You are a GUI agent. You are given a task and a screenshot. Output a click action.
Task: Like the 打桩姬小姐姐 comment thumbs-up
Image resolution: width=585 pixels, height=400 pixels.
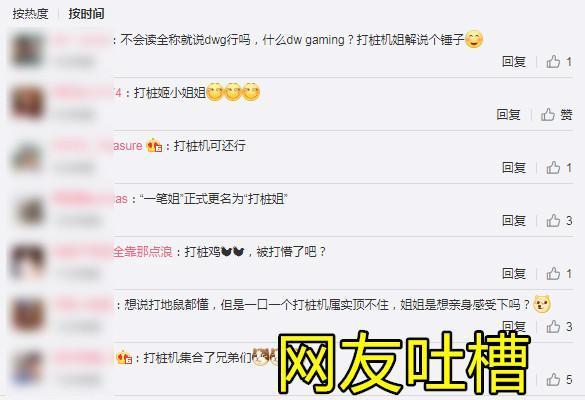click(x=548, y=115)
